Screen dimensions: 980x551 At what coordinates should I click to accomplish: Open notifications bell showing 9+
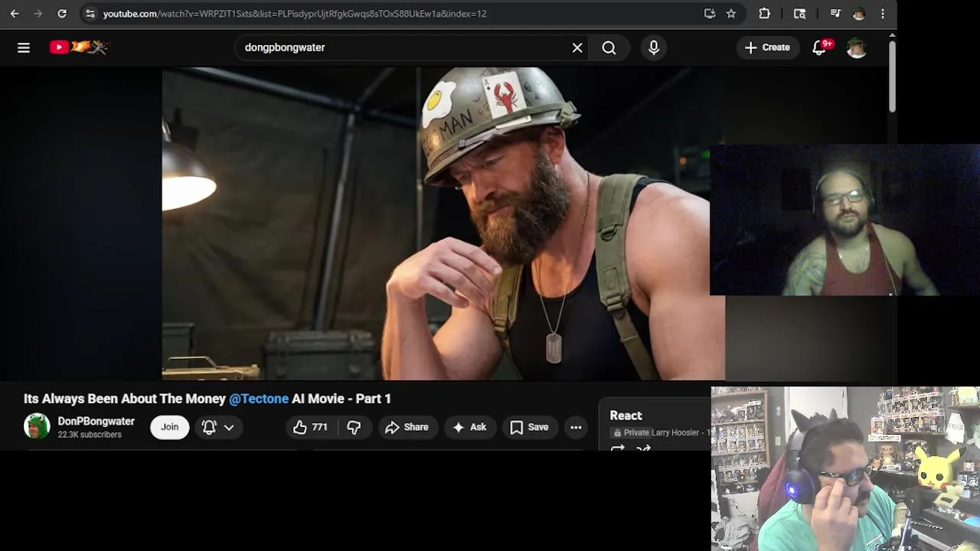point(821,47)
